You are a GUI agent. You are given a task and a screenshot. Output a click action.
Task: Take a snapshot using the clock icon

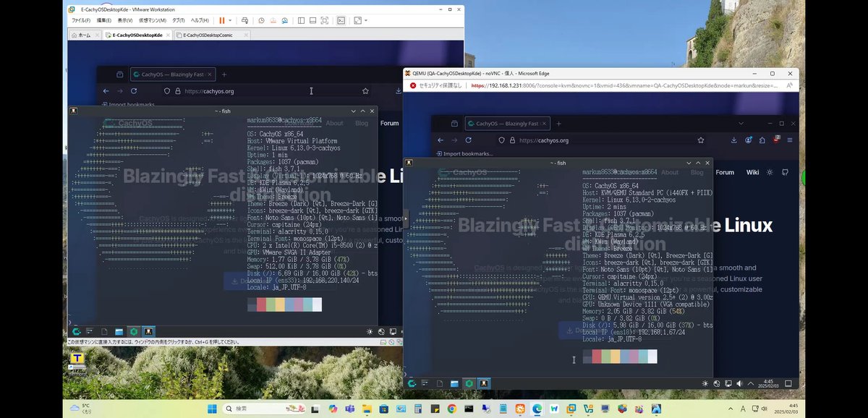click(262, 20)
